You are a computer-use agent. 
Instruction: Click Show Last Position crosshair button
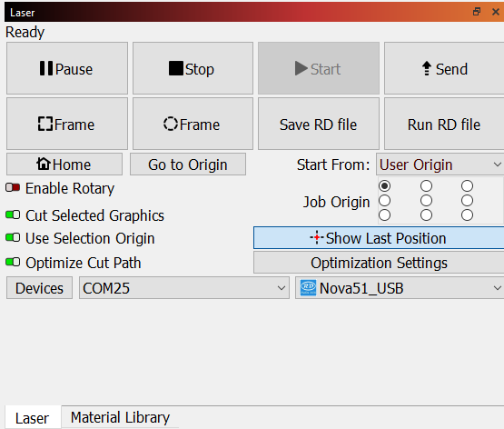379,238
